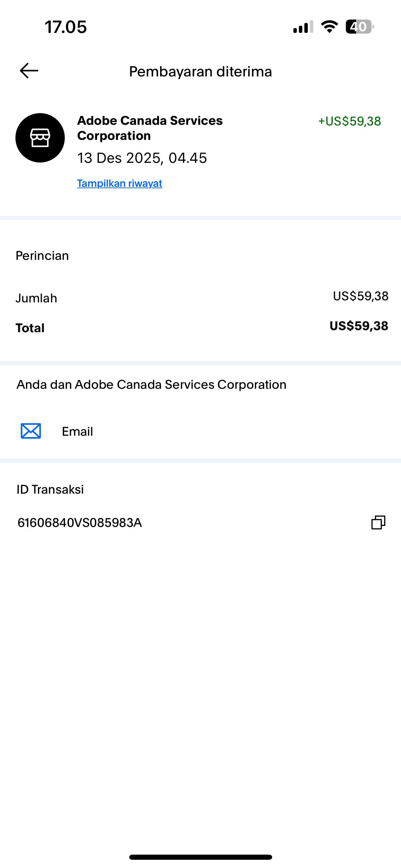Image resolution: width=401 pixels, height=868 pixels.
Task: Tap the Perincian section heading
Action: (42, 256)
